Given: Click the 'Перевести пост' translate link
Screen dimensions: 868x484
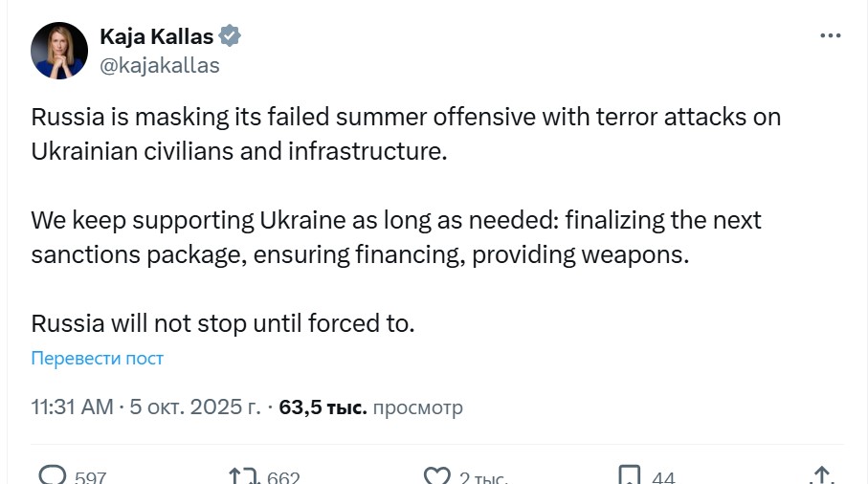Looking at the screenshot, I should 97,359.
